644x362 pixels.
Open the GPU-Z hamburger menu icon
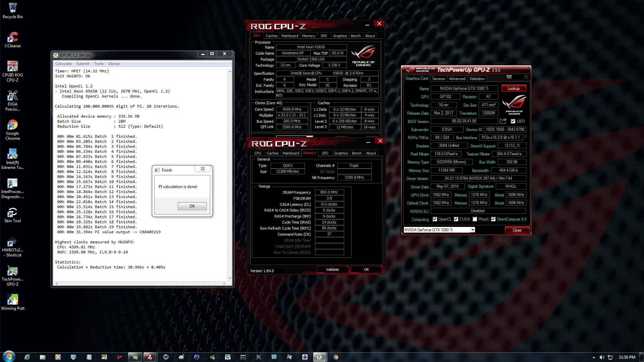(x=526, y=77)
